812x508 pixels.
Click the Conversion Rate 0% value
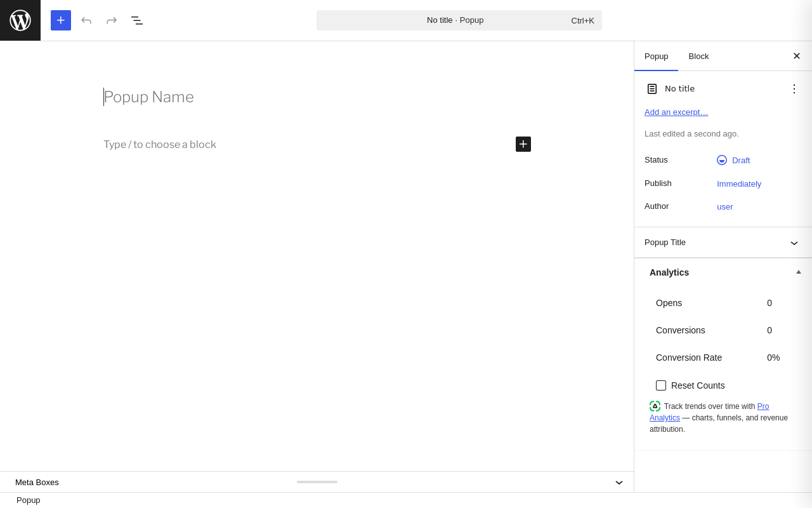[773, 358]
